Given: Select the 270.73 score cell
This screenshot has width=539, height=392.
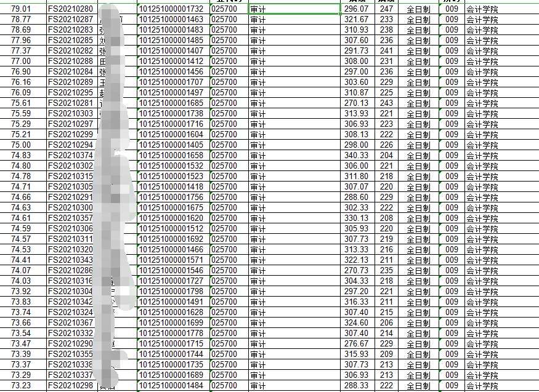Looking at the screenshot, I should coord(356,271).
